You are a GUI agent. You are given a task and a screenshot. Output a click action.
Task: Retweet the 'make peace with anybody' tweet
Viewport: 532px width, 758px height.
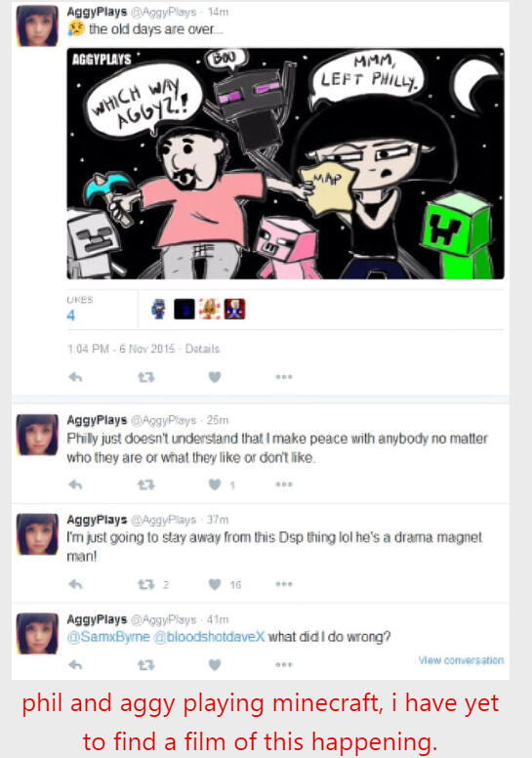(145, 484)
